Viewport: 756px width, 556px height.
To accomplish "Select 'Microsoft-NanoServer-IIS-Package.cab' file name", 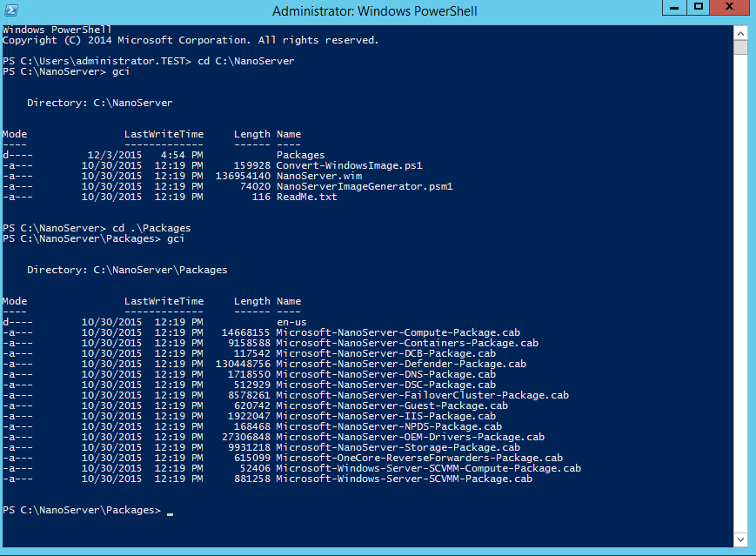I will [x=386, y=416].
